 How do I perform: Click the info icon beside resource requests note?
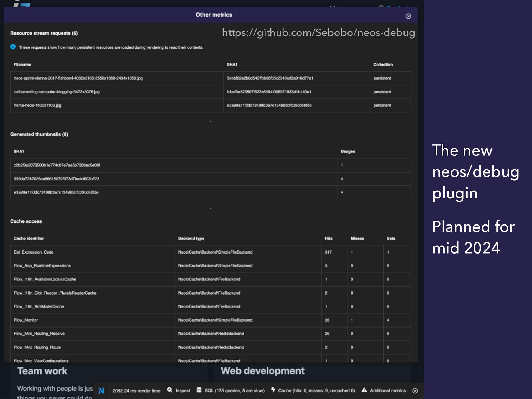pos(13,47)
